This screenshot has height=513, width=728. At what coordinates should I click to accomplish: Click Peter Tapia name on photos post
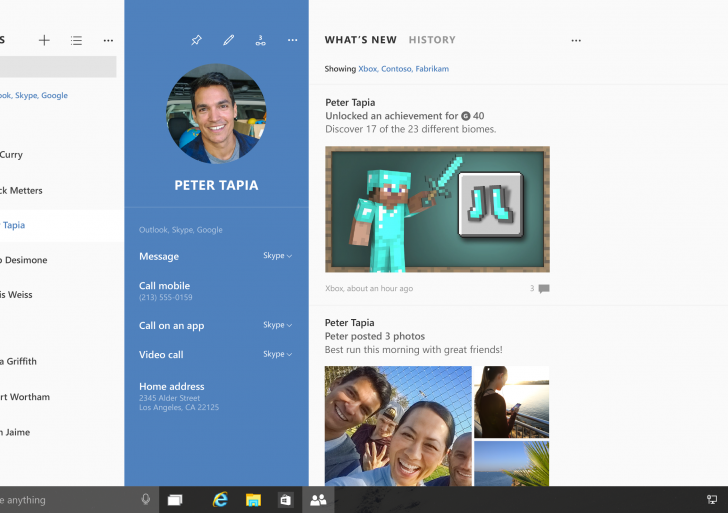(350, 323)
